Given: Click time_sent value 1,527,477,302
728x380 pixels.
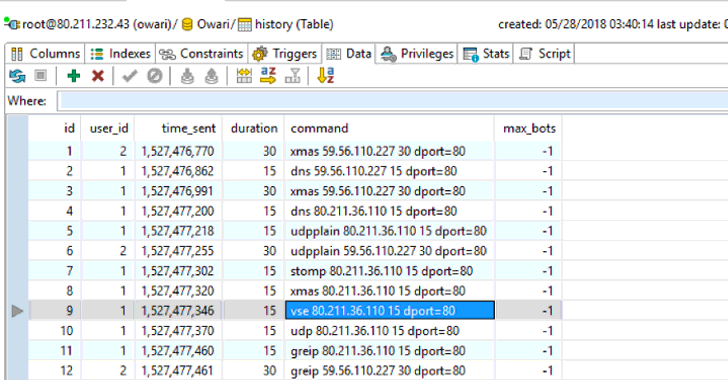Looking at the screenshot, I should click(178, 271).
